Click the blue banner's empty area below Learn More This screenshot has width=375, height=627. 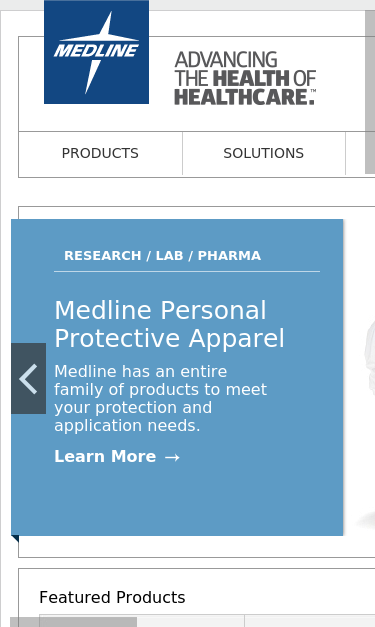click(x=177, y=500)
